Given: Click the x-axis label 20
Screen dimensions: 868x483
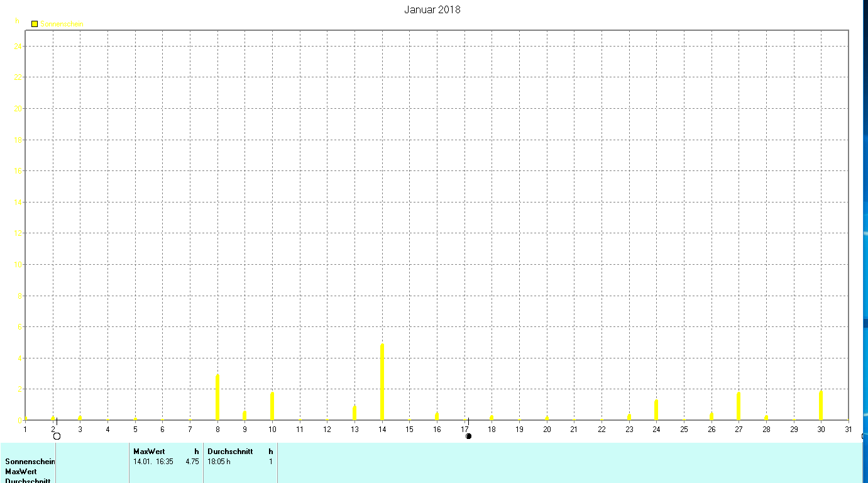Looking at the screenshot, I should pos(547,430).
